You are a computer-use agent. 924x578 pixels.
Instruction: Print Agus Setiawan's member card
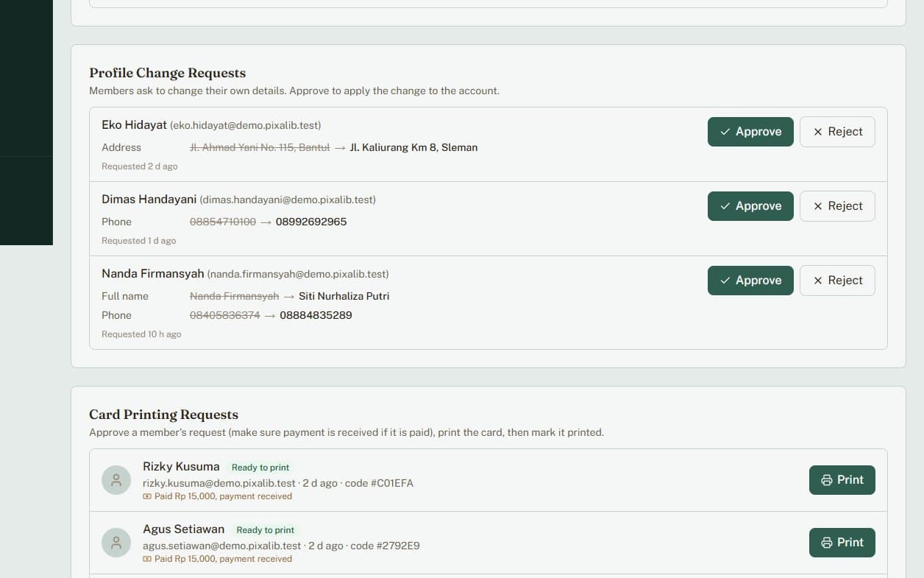coord(842,543)
